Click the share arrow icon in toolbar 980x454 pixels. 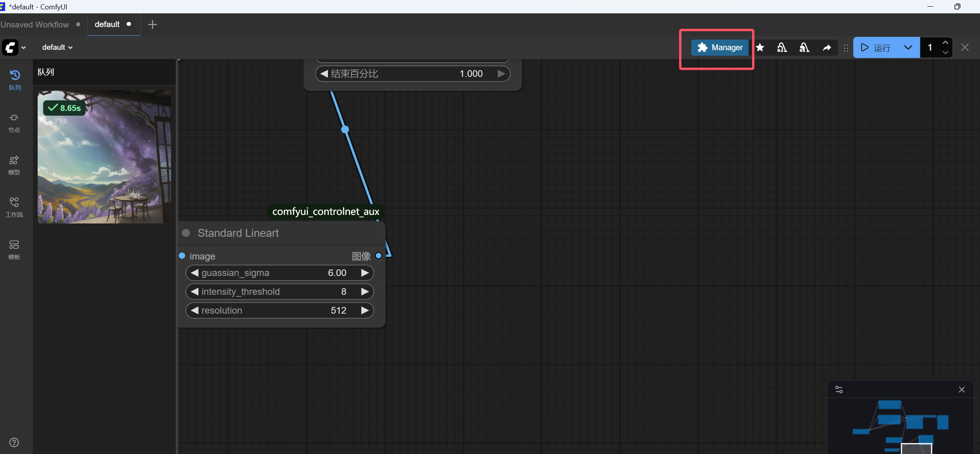click(x=827, y=47)
